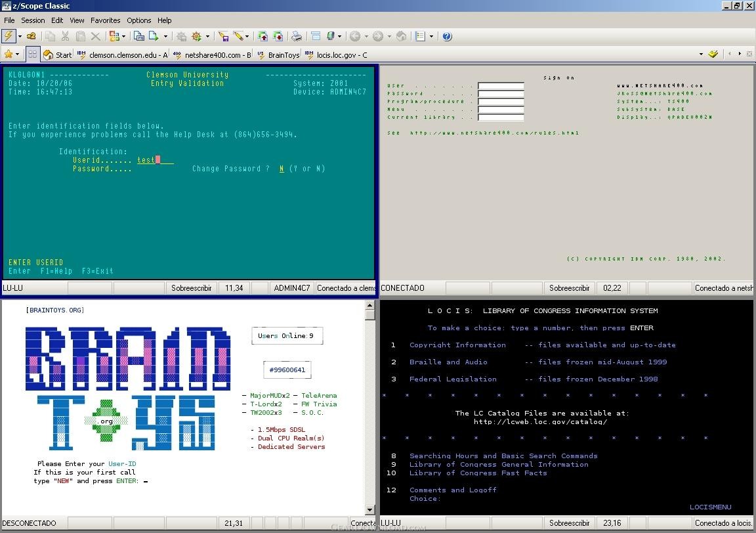Viewport: 756px width, 533px height.
Task: Click the Cut scissors icon
Action: [65, 36]
